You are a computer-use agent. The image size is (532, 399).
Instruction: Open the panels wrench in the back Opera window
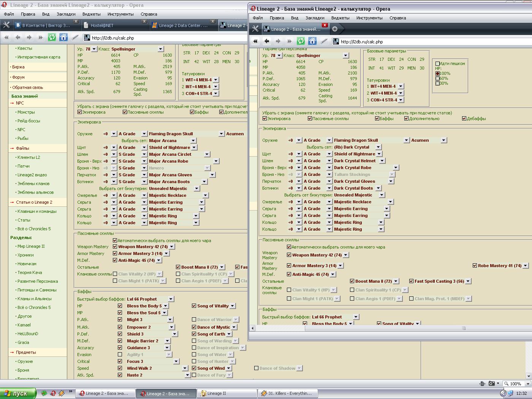pyautogui.click(x=6, y=25)
